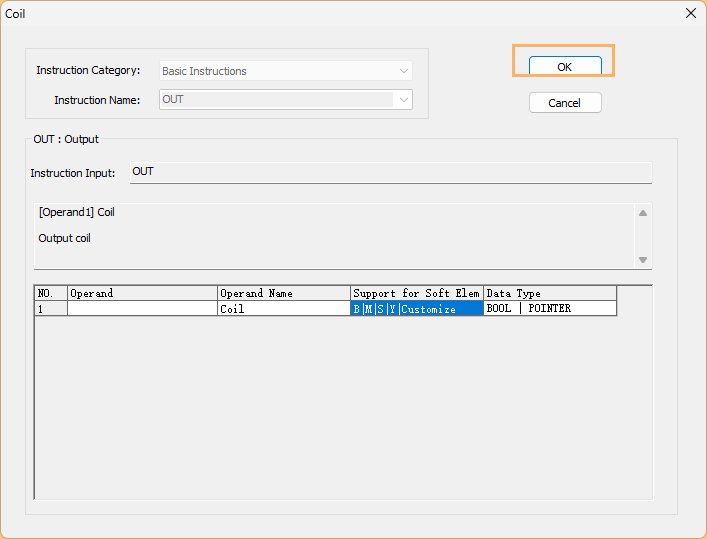Screen dimensions: 707x539
Task: Select the 'BOOL | POINTER' data type cell
Action: (x=550, y=309)
